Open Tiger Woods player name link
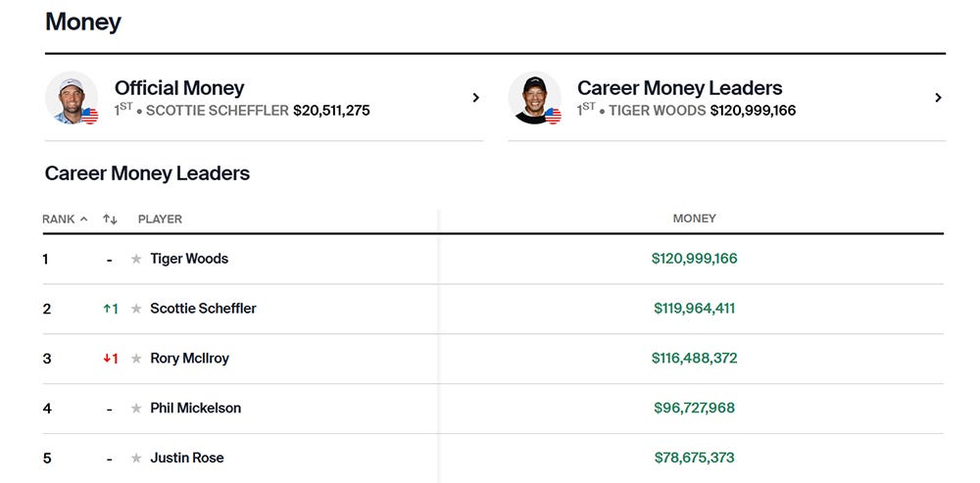Image resolution: width=980 pixels, height=483 pixels. pos(189,259)
